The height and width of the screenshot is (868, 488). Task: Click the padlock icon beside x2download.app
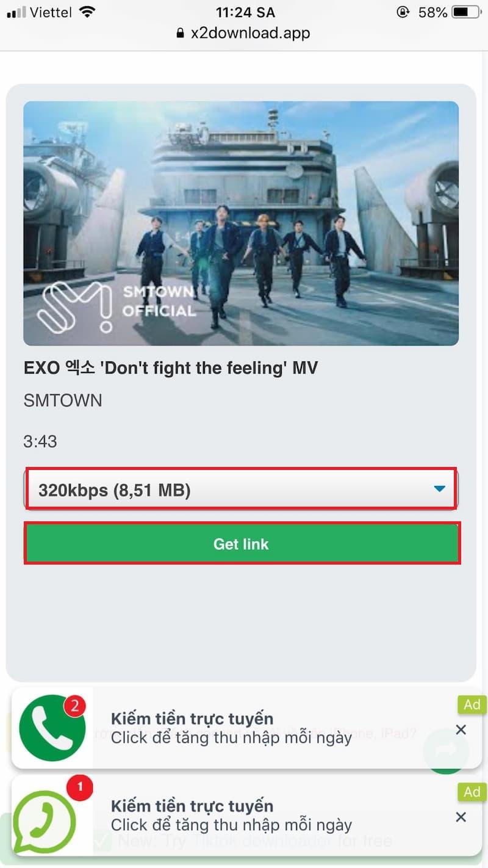[180, 34]
